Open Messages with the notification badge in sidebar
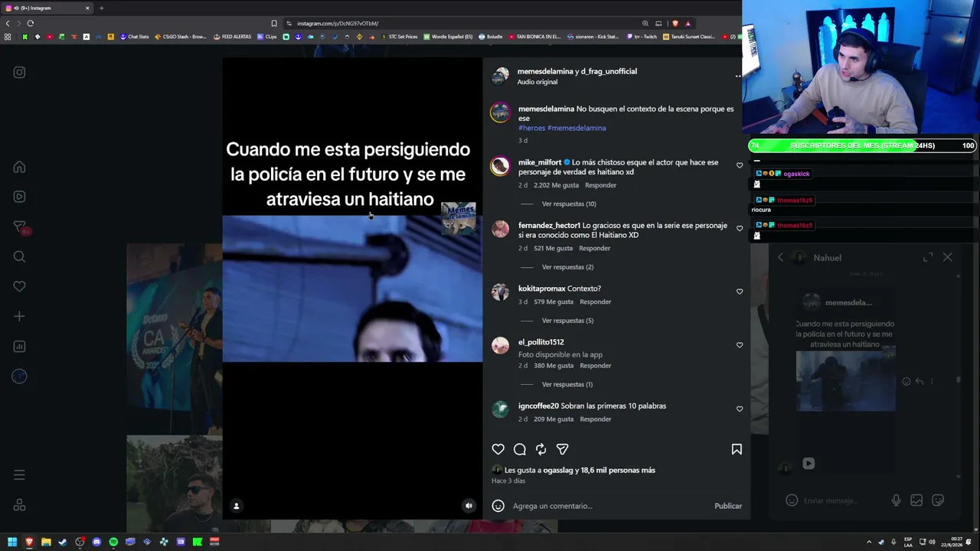The image size is (980, 551). click(x=21, y=227)
